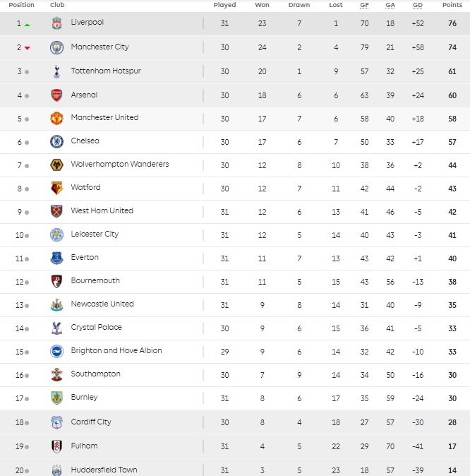Image resolution: width=470 pixels, height=476 pixels.
Task: Open the Chelsea club name link
Action: coord(85,141)
